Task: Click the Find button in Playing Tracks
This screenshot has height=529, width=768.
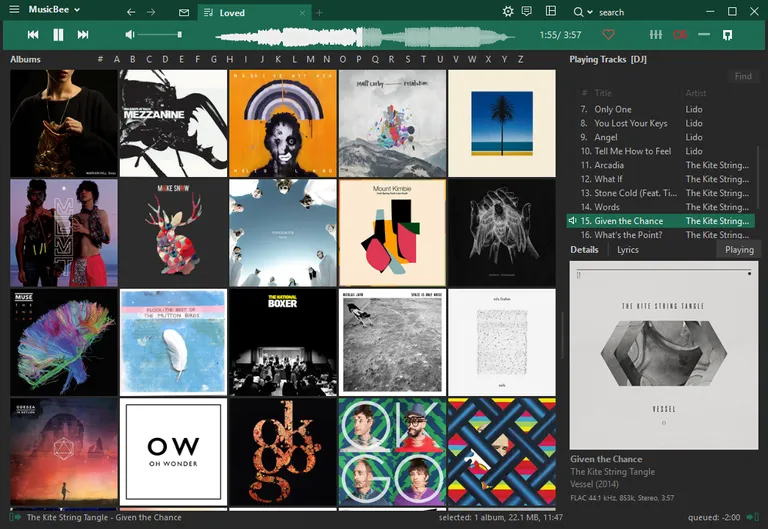Action: (x=743, y=76)
